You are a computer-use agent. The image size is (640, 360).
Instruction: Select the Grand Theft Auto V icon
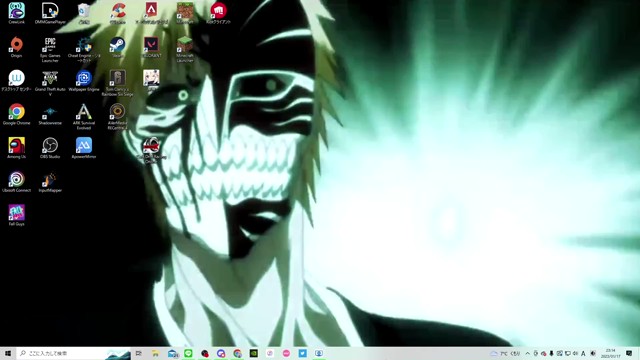click(x=50, y=83)
